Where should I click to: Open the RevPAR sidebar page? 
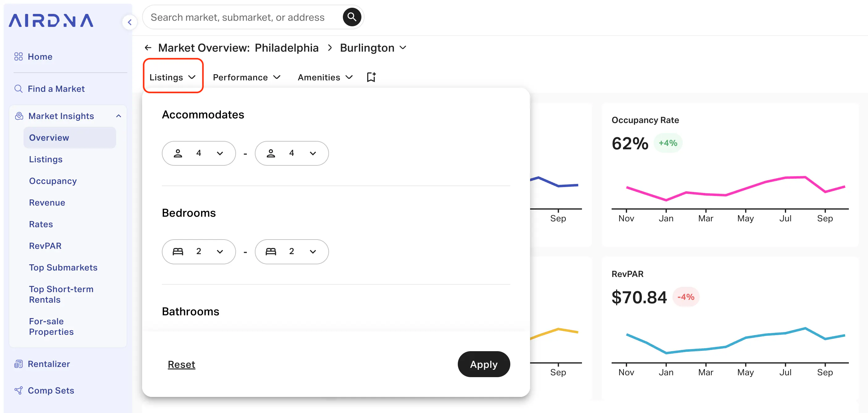(45, 246)
